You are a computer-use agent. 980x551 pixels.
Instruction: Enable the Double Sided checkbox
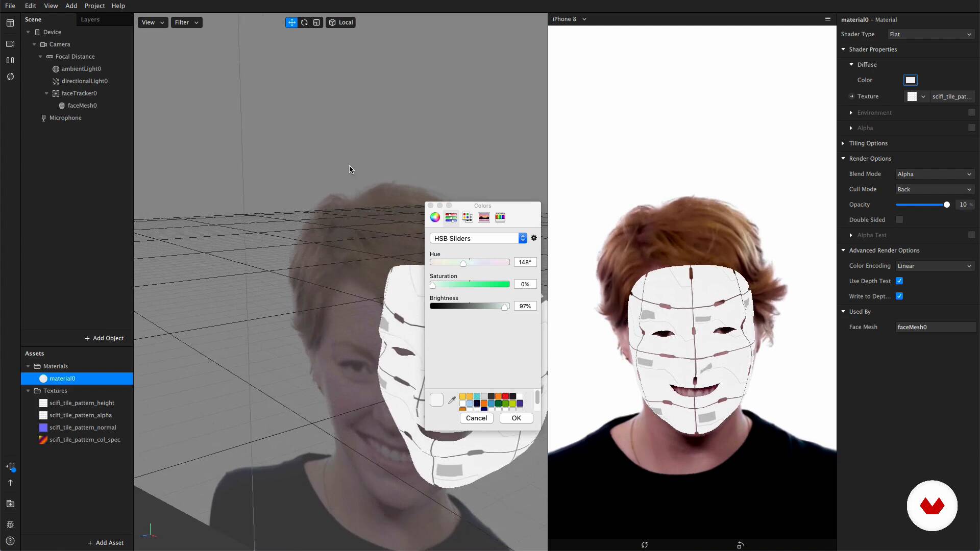pyautogui.click(x=899, y=219)
